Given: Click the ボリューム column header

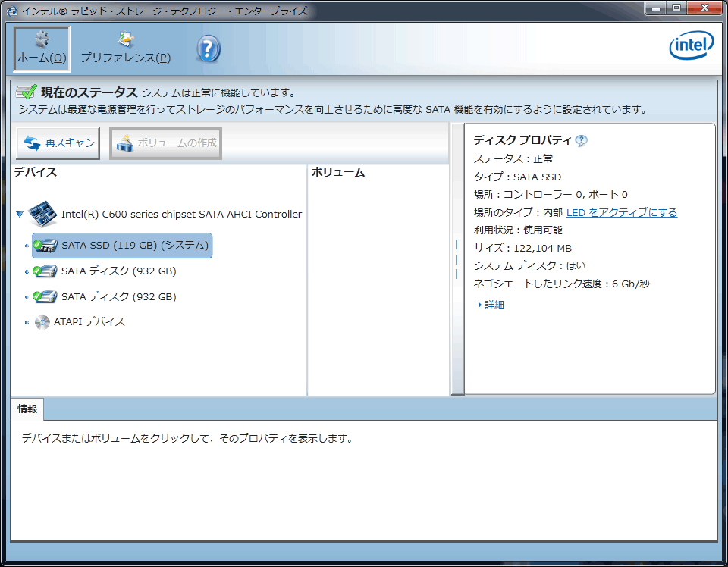Looking at the screenshot, I should [x=338, y=172].
